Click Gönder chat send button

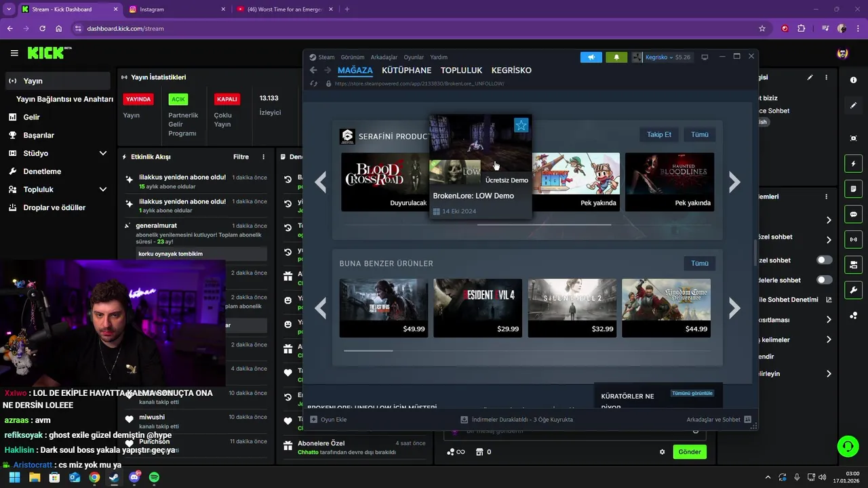(690, 452)
